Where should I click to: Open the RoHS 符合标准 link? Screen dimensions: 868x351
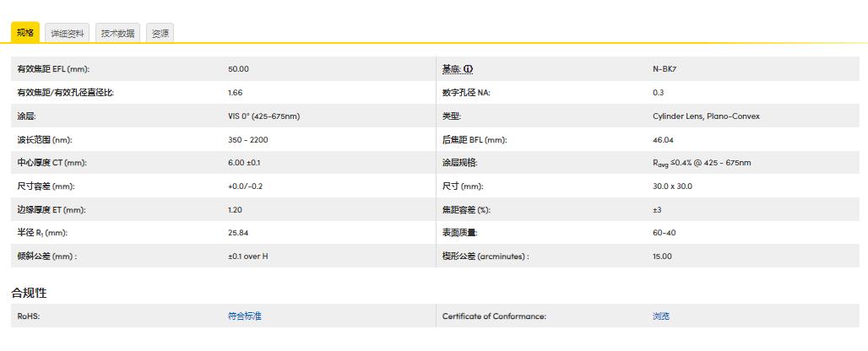point(245,316)
